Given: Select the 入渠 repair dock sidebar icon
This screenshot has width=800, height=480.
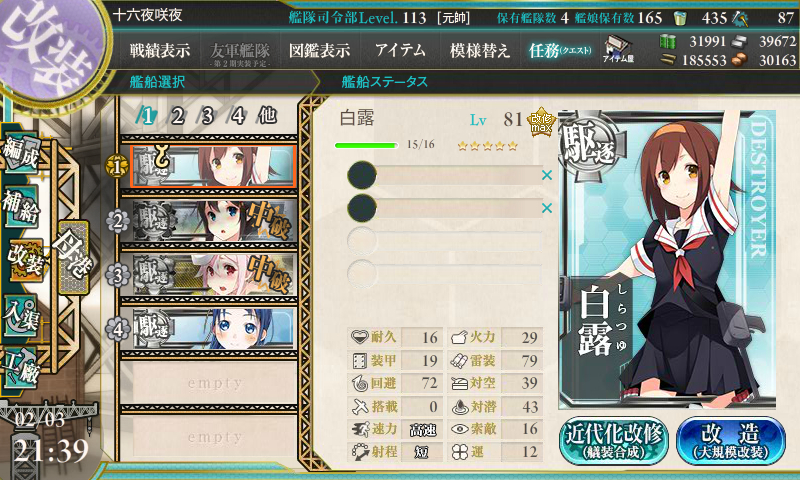Looking at the screenshot, I should [x=20, y=315].
